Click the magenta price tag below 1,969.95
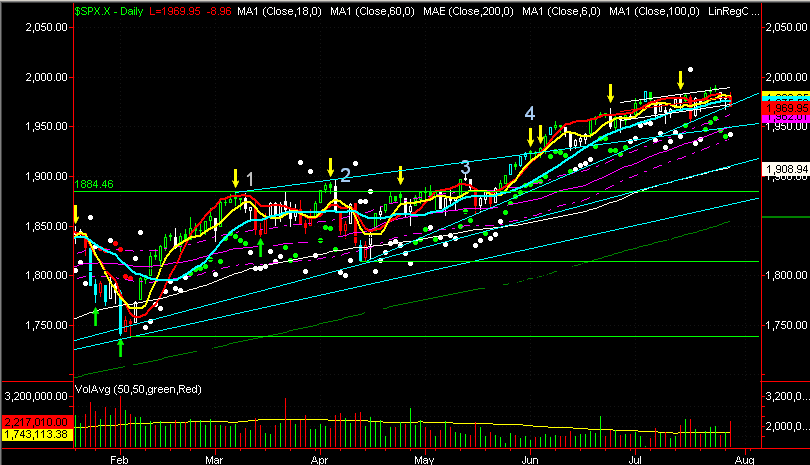 [x=786, y=117]
